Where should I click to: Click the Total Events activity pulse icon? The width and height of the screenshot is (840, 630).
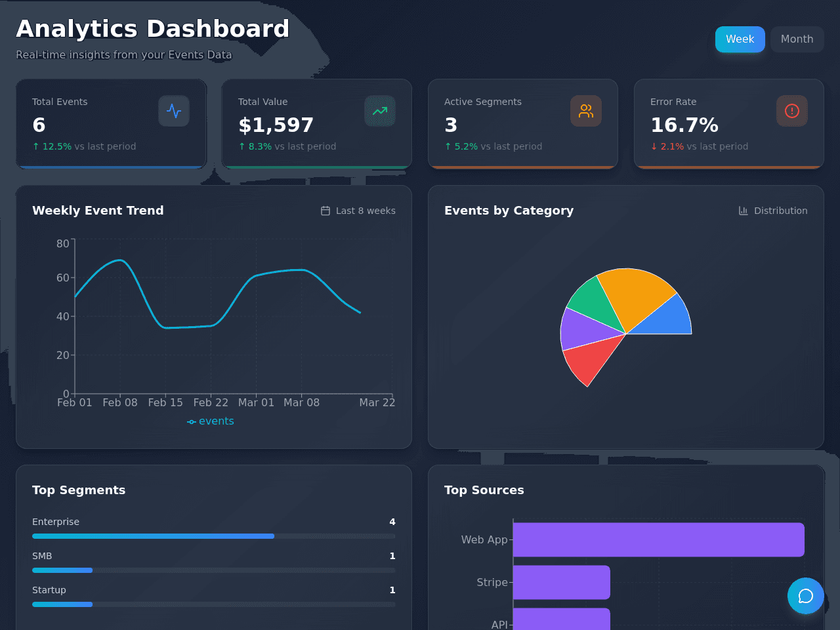174,111
